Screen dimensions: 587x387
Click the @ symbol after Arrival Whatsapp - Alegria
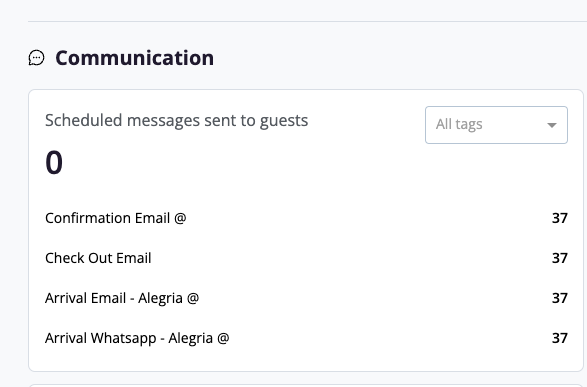(x=223, y=338)
